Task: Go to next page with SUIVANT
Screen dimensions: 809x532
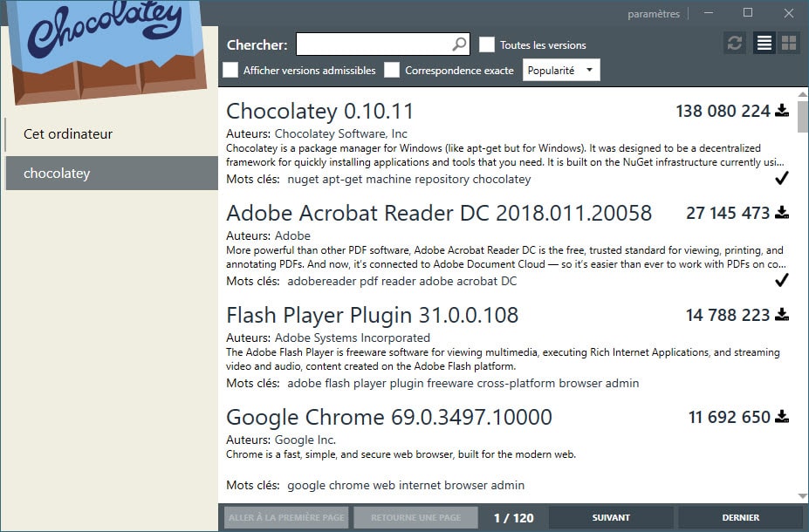Action: point(611,517)
